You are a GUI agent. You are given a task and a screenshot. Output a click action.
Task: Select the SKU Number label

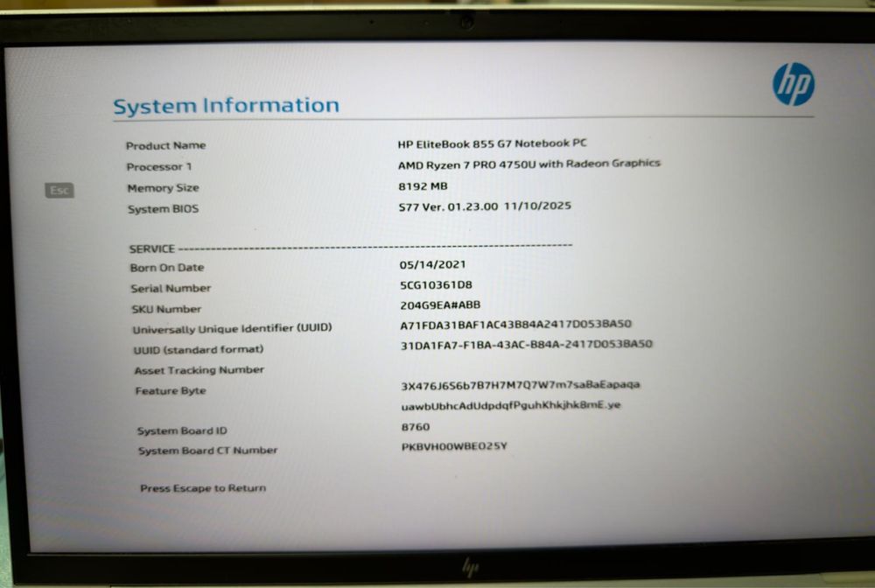(x=166, y=309)
